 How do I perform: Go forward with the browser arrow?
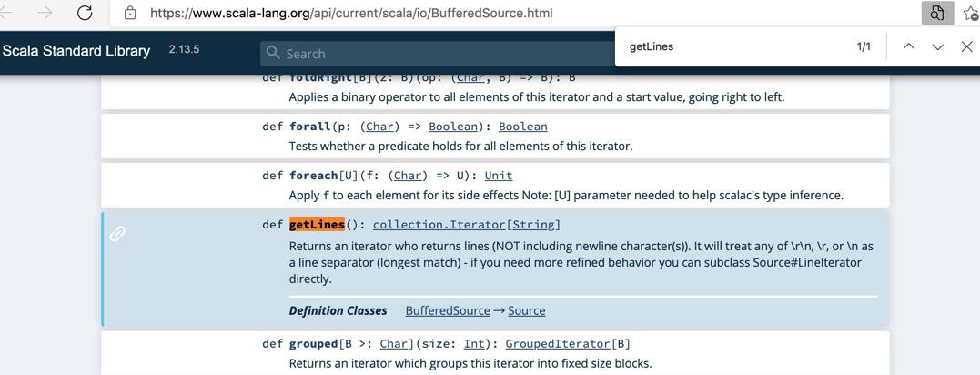(45, 13)
